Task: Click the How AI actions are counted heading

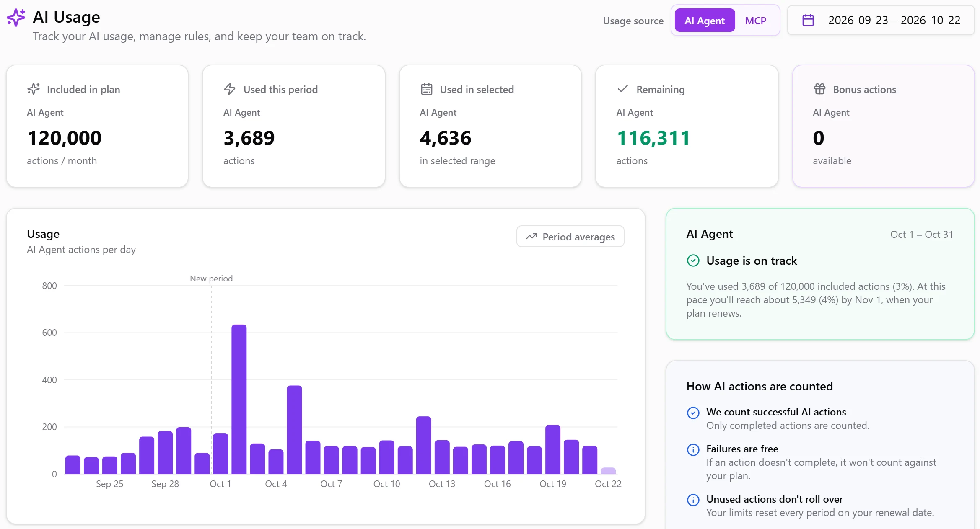Action: pyautogui.click(x=760, y=386)
